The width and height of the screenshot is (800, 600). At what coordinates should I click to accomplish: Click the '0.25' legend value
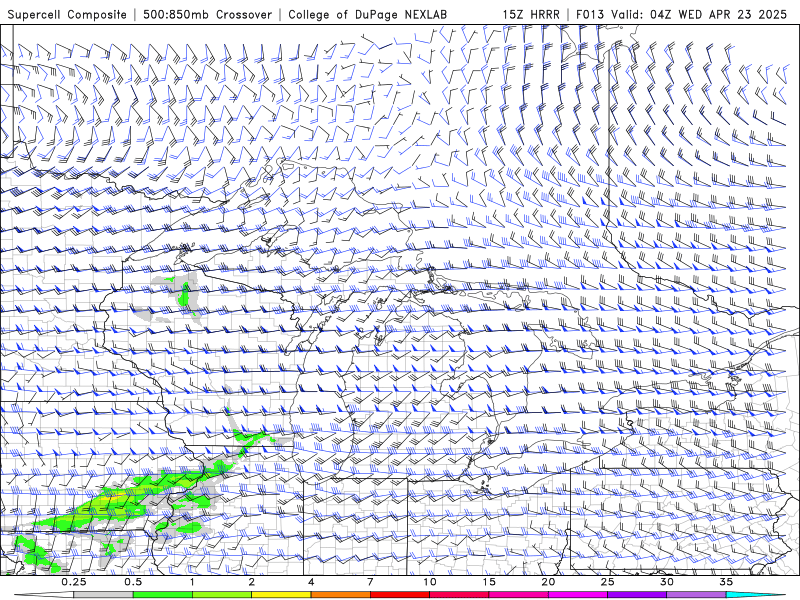tap(73, 582)
